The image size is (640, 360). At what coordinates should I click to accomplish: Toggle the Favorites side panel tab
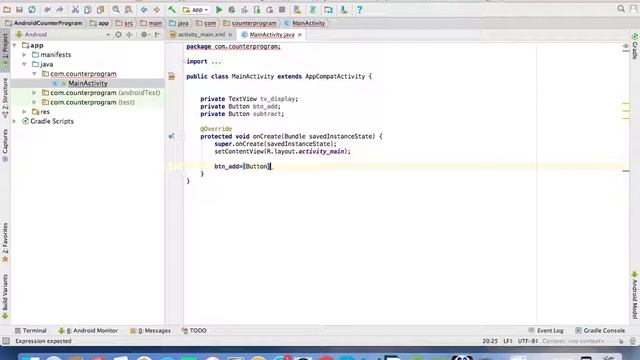pyautogui.click(x=5, y=242)
